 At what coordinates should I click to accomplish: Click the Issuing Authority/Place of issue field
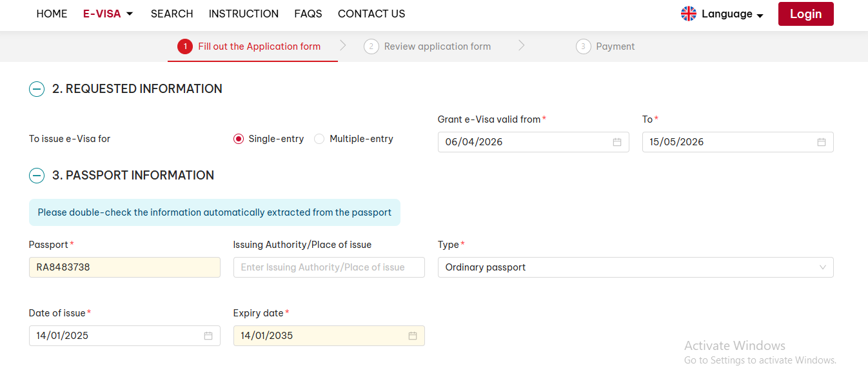328,267
